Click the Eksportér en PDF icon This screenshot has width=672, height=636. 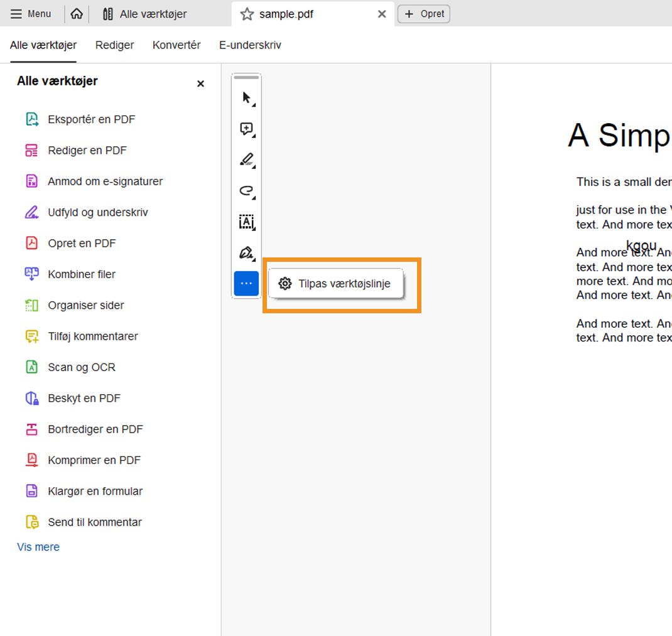tap(32, 119)
